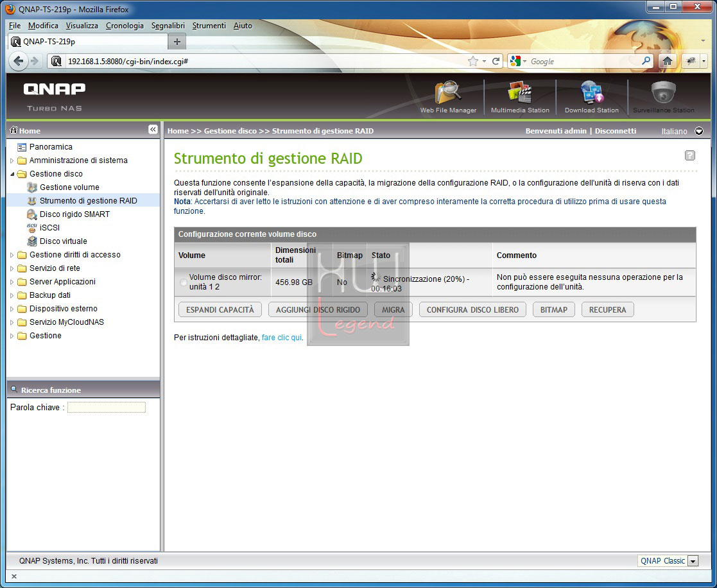Open the Modifica menu
717x588 pixels.
43,26
